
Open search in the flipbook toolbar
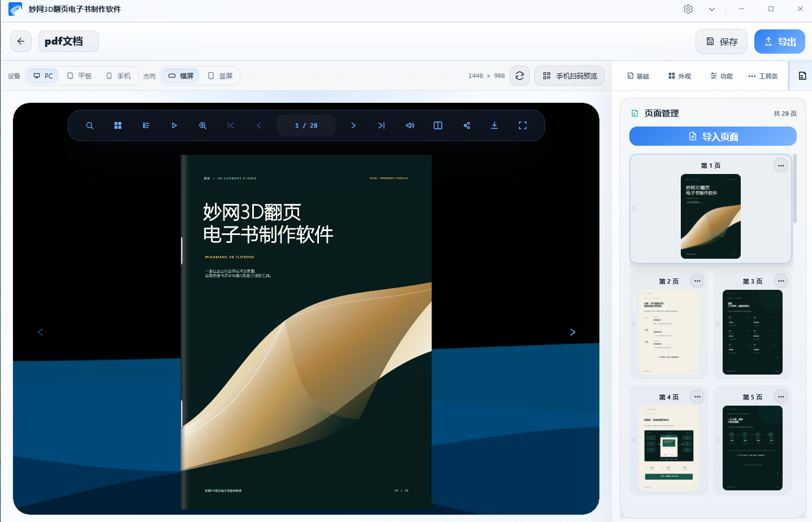click(89, 125)
